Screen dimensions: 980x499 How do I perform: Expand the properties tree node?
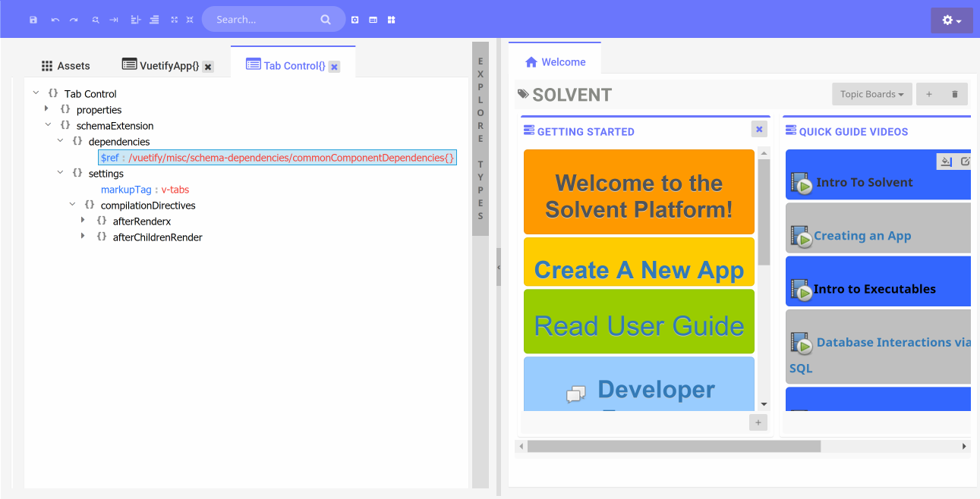coord(47,109)
